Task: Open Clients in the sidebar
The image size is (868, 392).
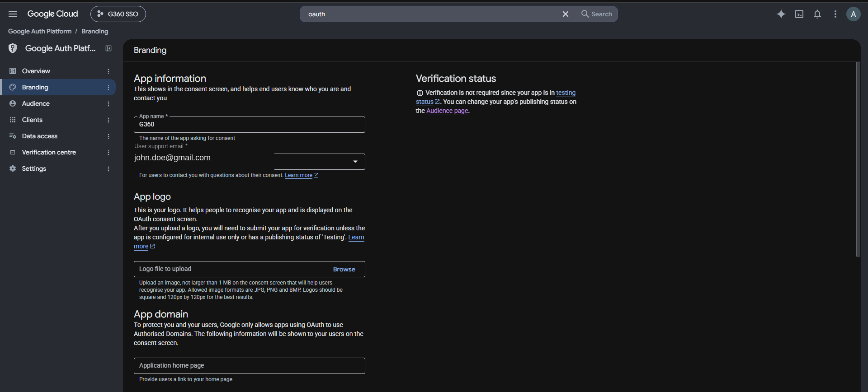Action: click(58, 120)
